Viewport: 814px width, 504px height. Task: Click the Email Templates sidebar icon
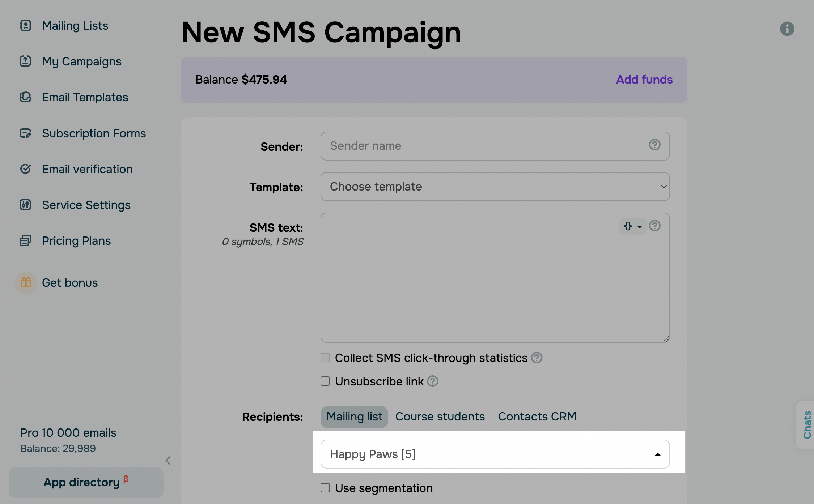click(25, 97)
